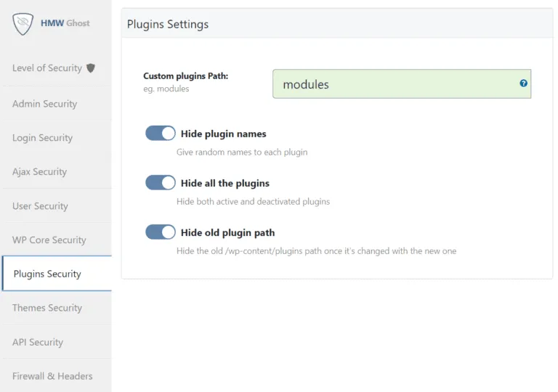558x392 pixels.
Task: Navigate to User Security
Action: (40, 206)
